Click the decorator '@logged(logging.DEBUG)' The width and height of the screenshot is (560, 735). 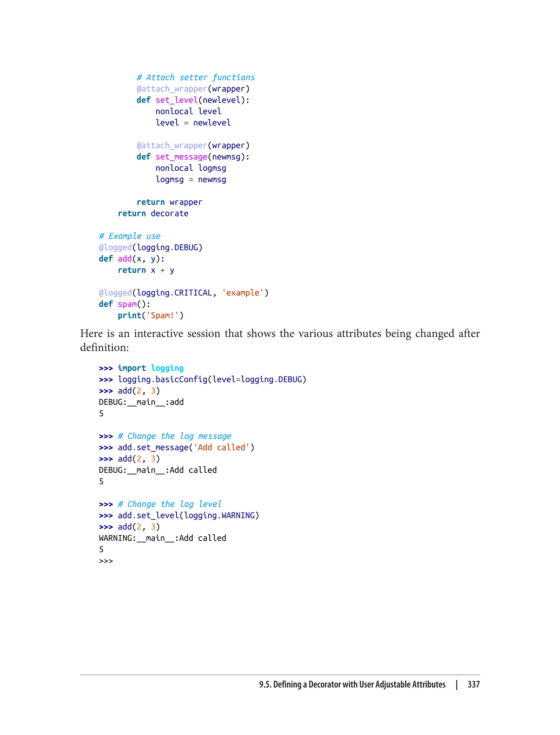[x=151, y=247]
